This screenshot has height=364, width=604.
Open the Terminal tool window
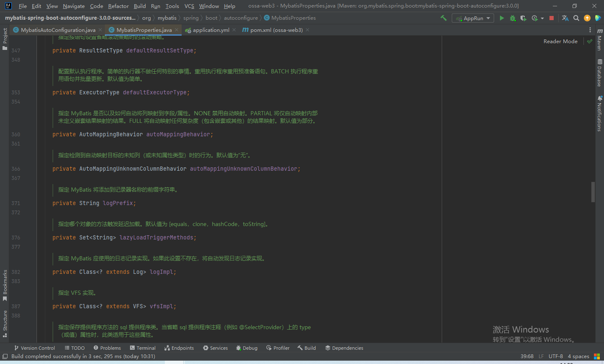click(143, 348)
